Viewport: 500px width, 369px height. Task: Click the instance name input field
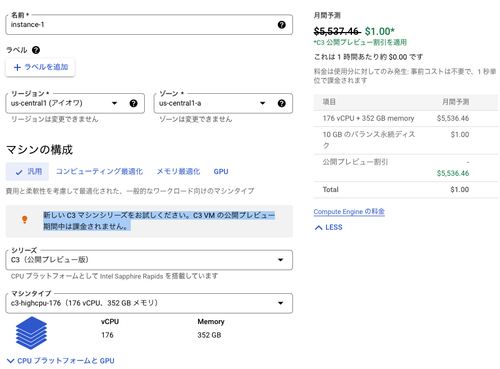[149, 25]
